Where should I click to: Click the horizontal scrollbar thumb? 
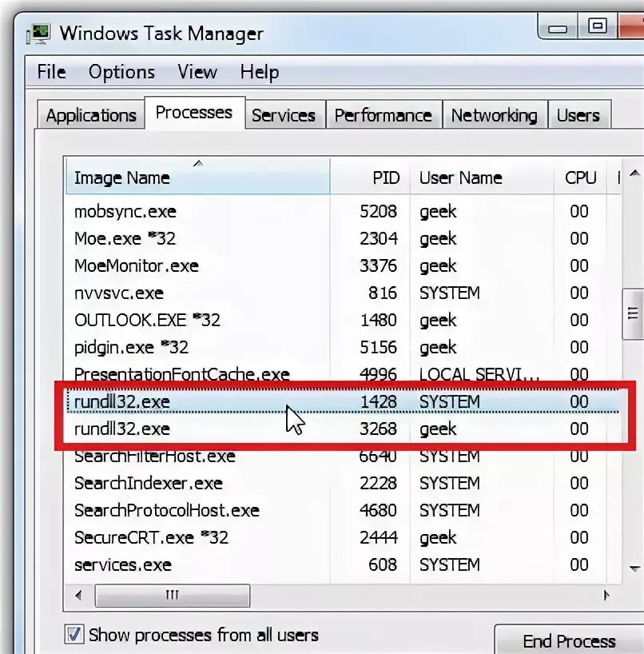(173, 595)
